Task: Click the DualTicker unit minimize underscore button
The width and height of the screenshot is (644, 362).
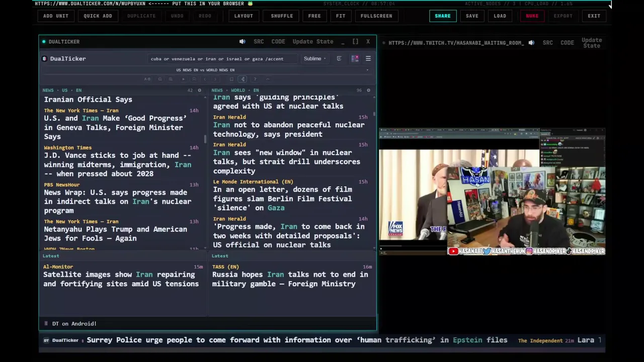Action: (x=343, y=42)
